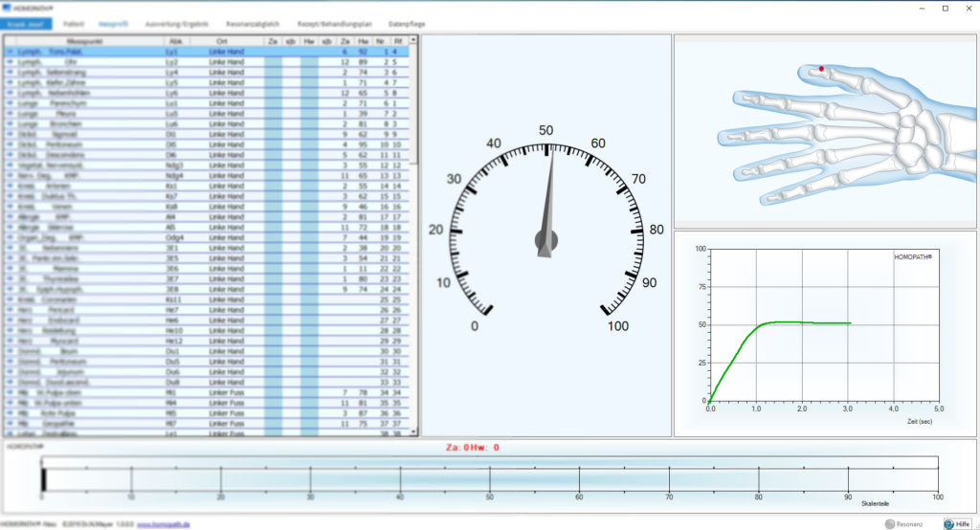This screenshot has height=530, width=980.
Task: Click the Hw value '11' in row 3E6
Action: [363, 268]
